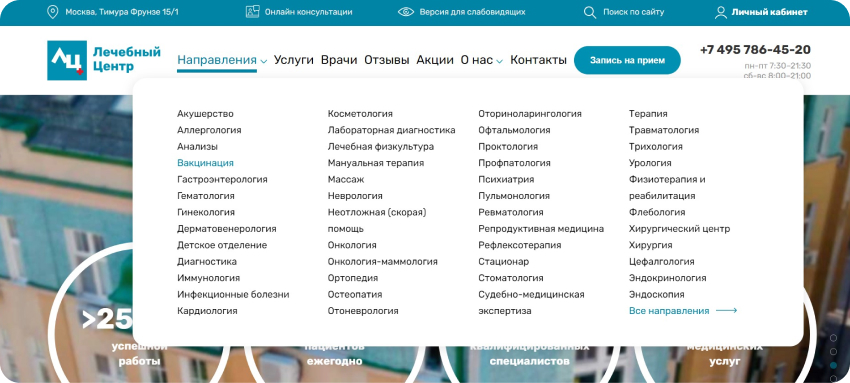
Task: Select Репродуктивная медицина in the menu
Action: coord(541,229)
